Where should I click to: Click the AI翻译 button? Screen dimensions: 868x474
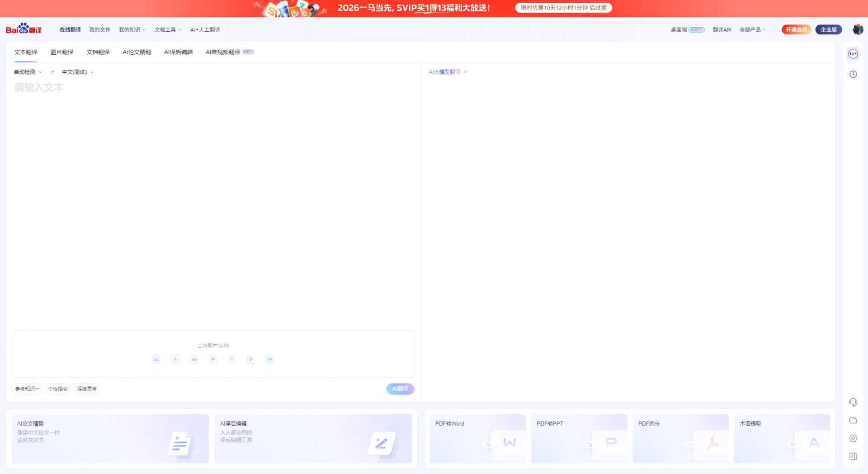coord(399,389)
